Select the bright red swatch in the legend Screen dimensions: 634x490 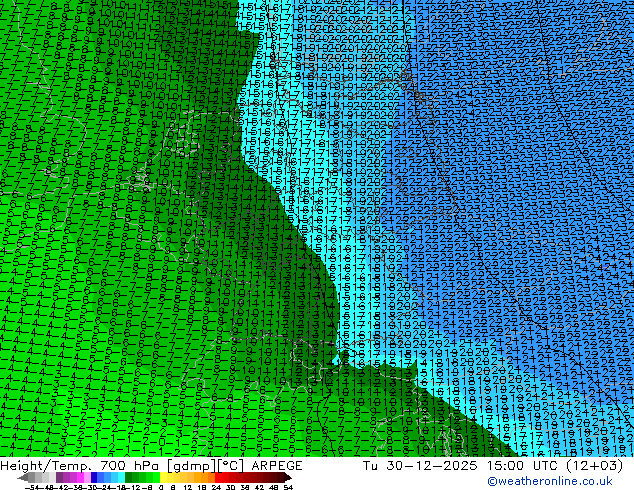[x=218, y=478]
